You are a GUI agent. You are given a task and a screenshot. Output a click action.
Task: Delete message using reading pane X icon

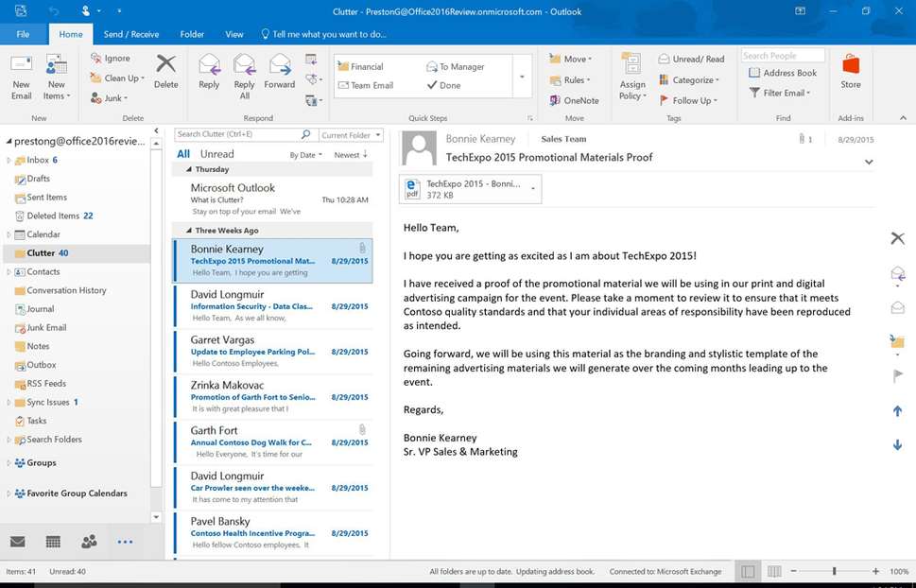(897, 238)
